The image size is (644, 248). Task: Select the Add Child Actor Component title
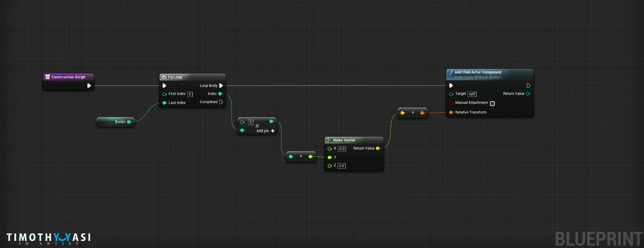pos(478,72)
